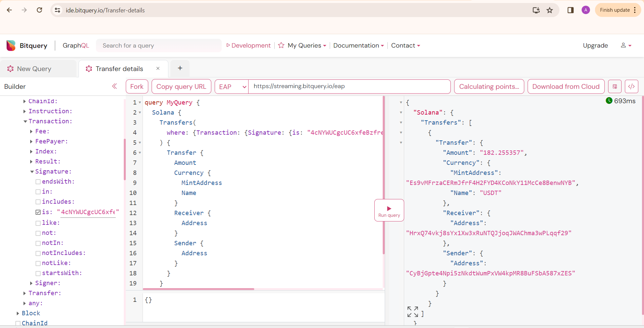Screen dimensions: 644x328
Task: Collapse the Builder panel with double chevron
Action: pyautogui.click(x=114, y=86)
